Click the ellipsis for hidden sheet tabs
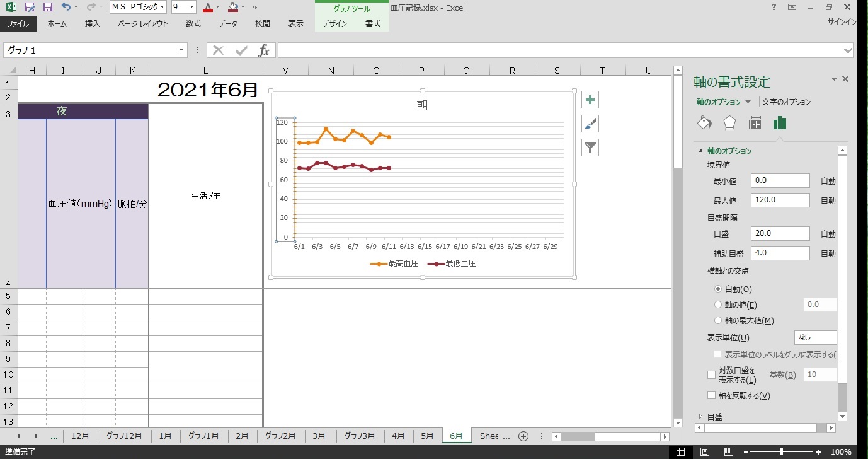This screenshot has width=868, height=459. [x=54, y=436]
